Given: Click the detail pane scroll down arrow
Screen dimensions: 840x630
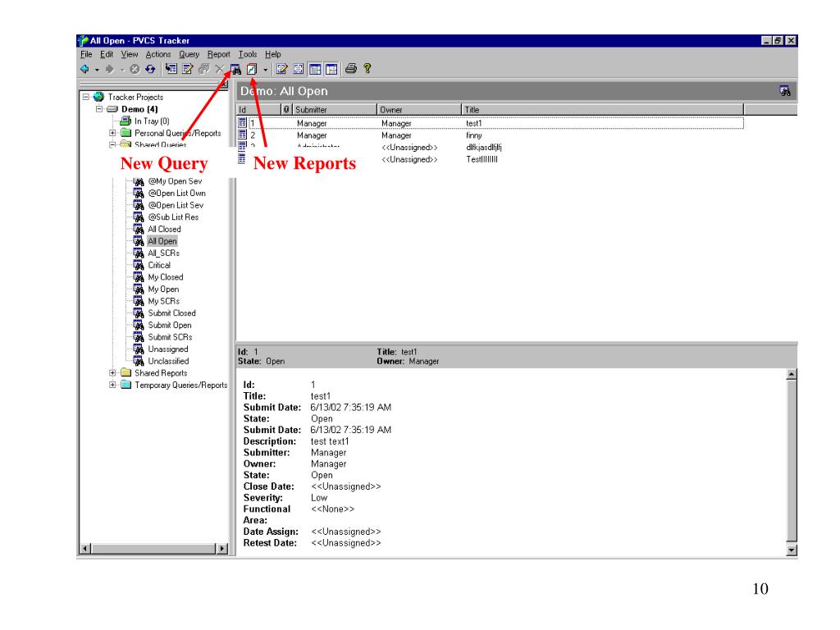Looking at the screenshot, I should click(x=792, y=550).
